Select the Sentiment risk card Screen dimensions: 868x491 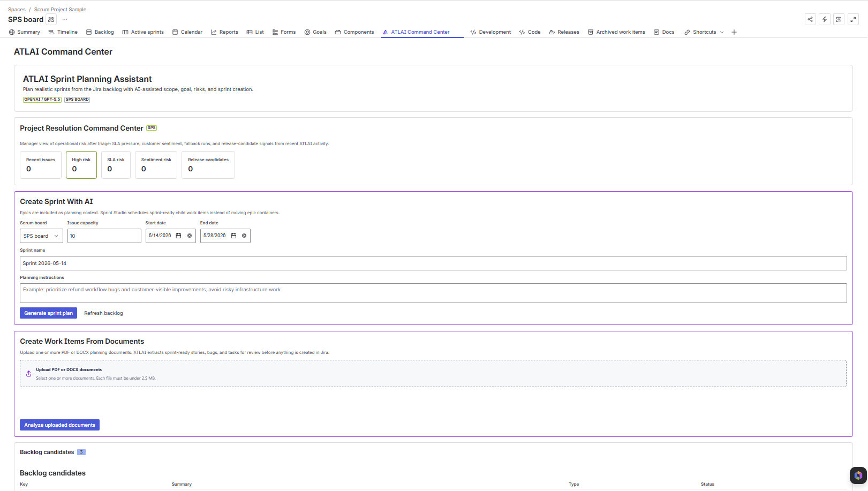tap(156, 165)
